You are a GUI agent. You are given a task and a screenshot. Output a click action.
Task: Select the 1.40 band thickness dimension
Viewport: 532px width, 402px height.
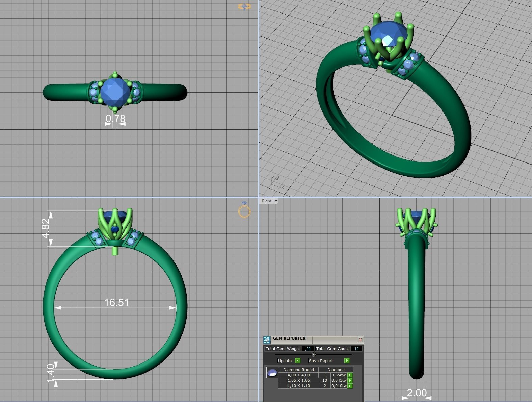pyautogui.click(x=50, y=373)
